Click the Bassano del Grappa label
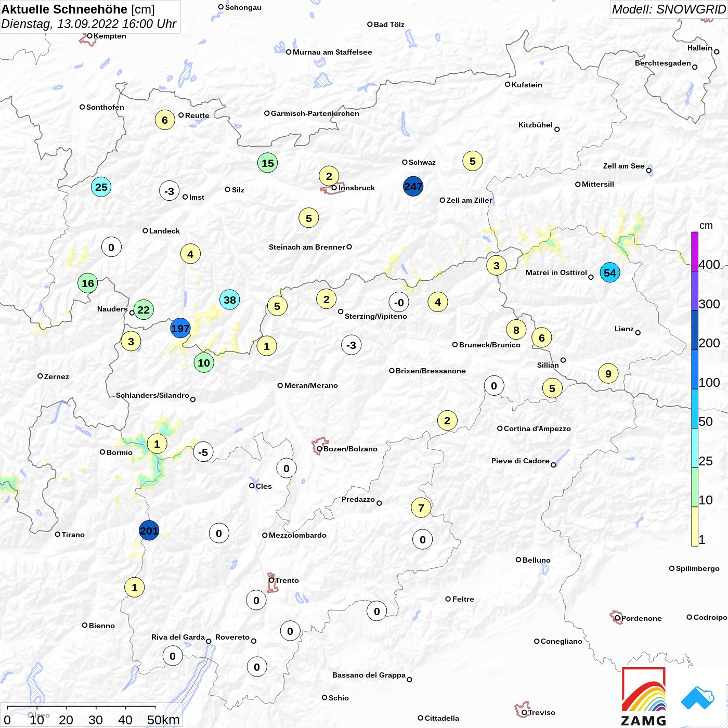This screenshot has height=728, width=728. (x=369, y=675)
